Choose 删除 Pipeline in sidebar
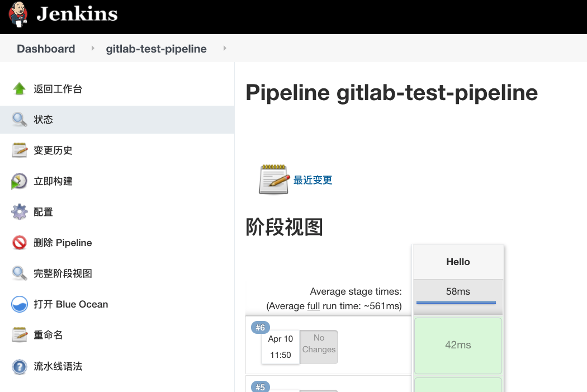This screenshot has width=587, height=392. pyautogui.click(x=63, y=243)
